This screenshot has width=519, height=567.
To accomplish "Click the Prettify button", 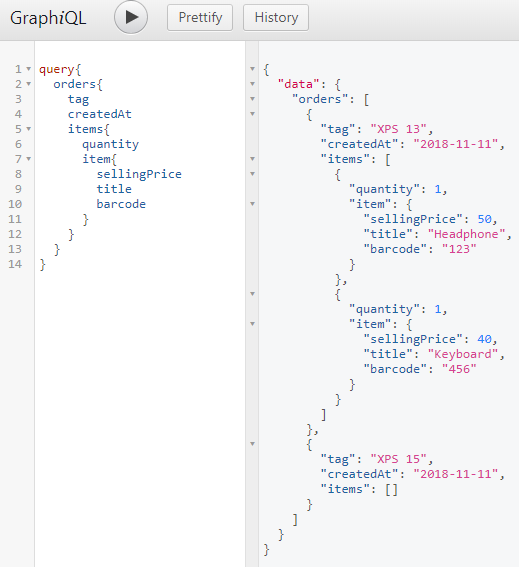I will pos(200,17).
